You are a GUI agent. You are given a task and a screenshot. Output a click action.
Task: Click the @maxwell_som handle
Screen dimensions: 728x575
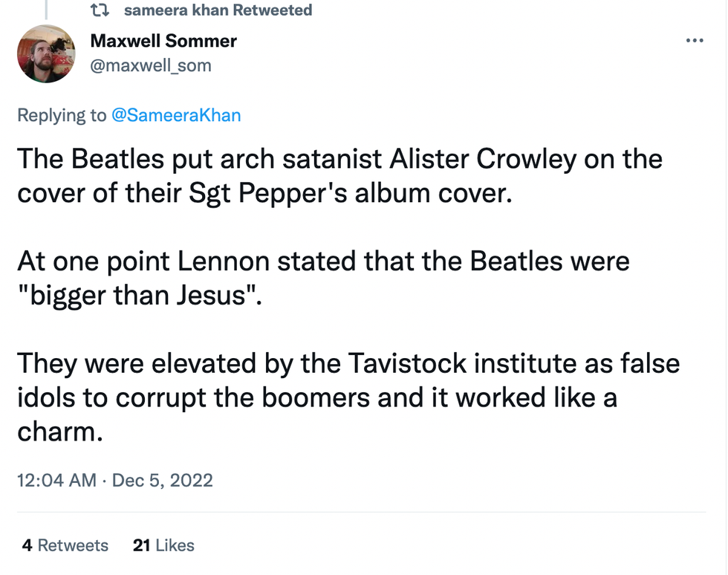pos(151,65)
